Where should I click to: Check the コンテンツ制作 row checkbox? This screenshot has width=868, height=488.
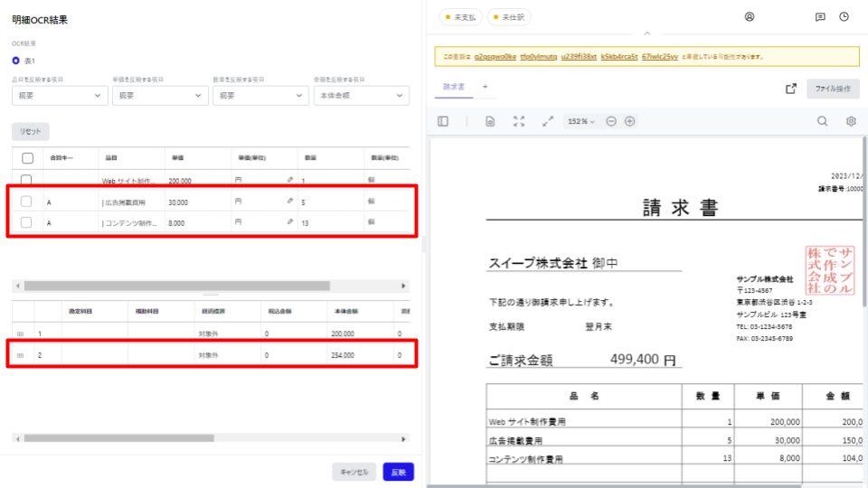pyautogui.click(x=26, y=222)
